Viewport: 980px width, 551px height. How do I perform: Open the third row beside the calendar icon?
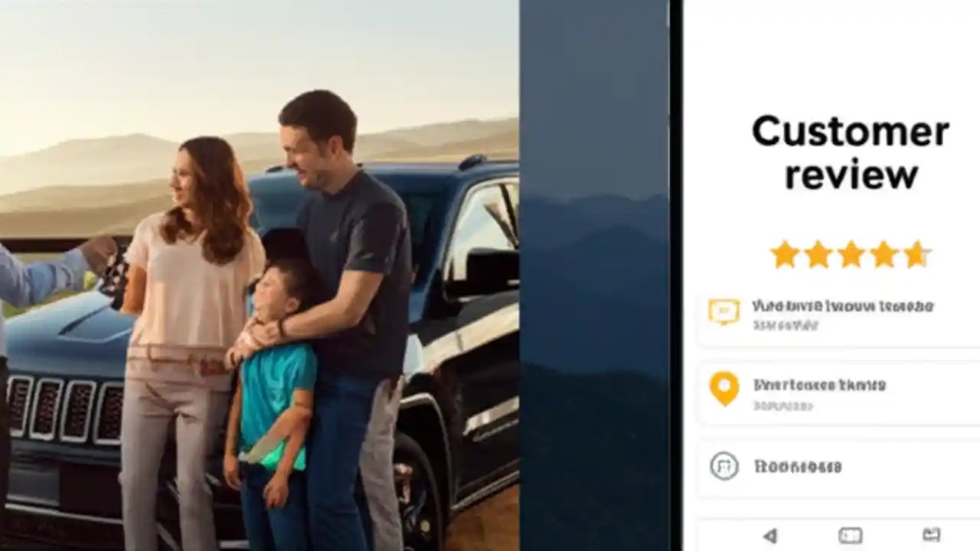point(838,467)
